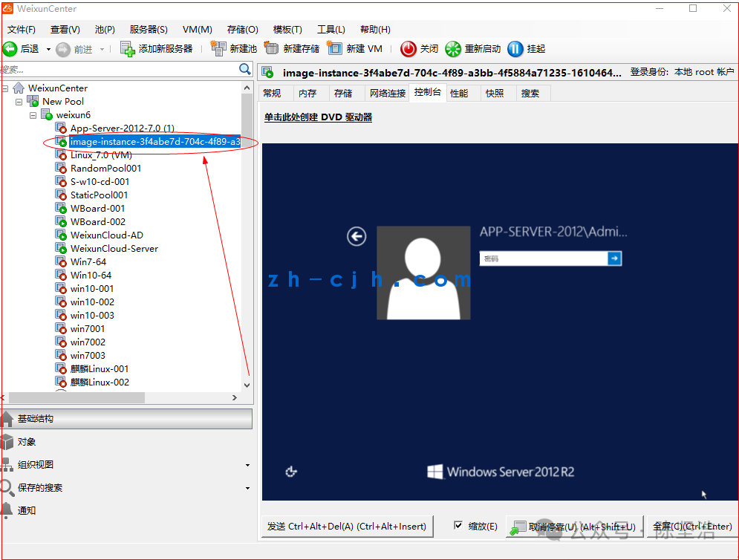The image size is (739, 560).
Task: Open the 服务器(S) menu
Action: click(149, 29)
